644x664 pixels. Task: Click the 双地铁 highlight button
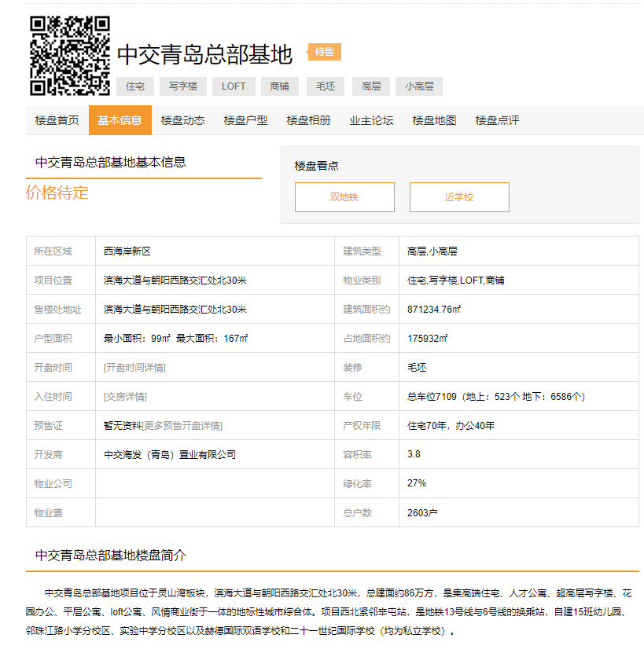click(x=344, y=197)
